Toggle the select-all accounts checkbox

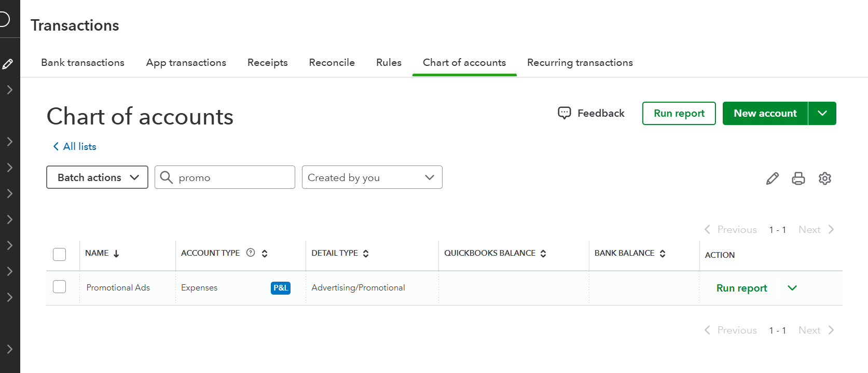pos(60,254)
